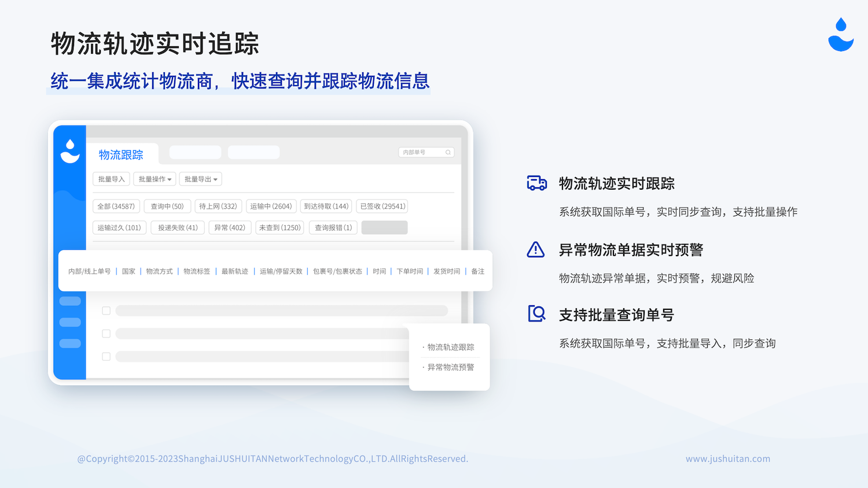Expand the 批量操作 dropdown

[x=155, y=179]
